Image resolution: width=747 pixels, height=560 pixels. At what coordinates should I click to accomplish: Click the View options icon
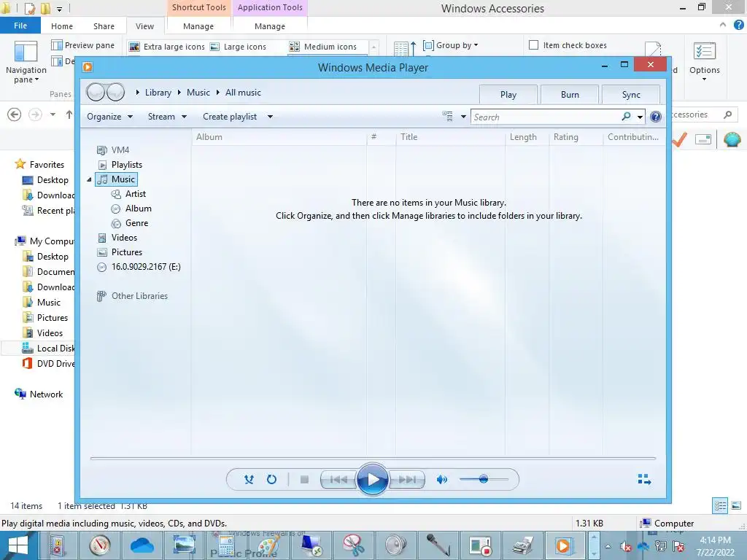(x=447, y=116)
